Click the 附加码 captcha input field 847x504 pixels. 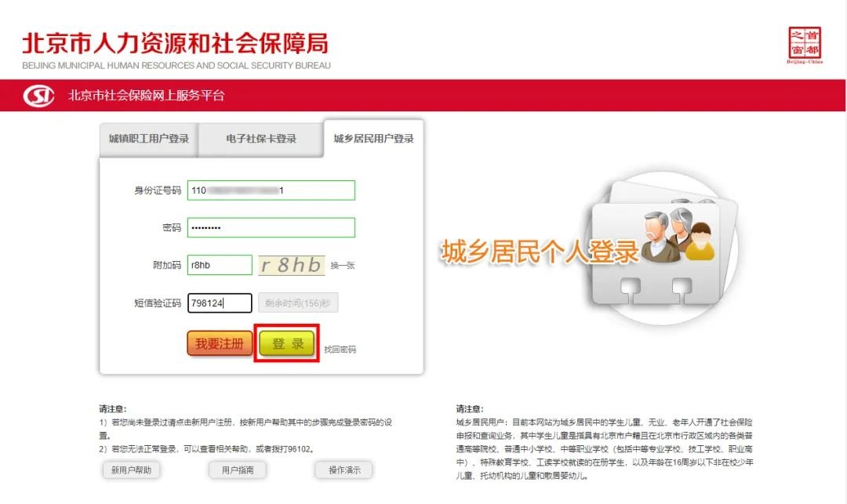pyautogui.click(x=220, y=265)
